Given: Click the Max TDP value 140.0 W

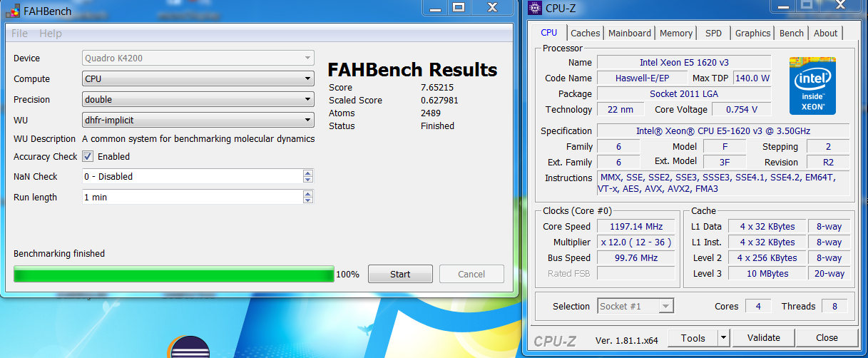Looking at the screenshot, I should (x=752, y=78).
